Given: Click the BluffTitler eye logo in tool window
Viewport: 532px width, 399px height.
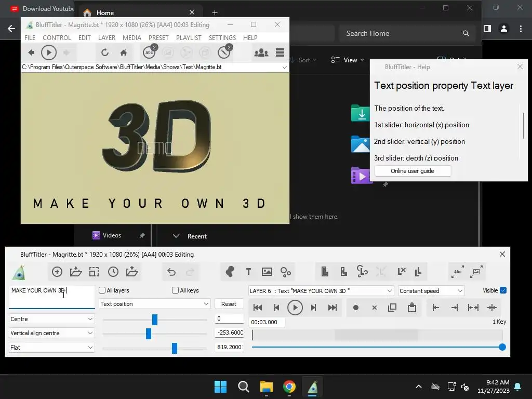Looking at the screenshot, I should point(19,272).
